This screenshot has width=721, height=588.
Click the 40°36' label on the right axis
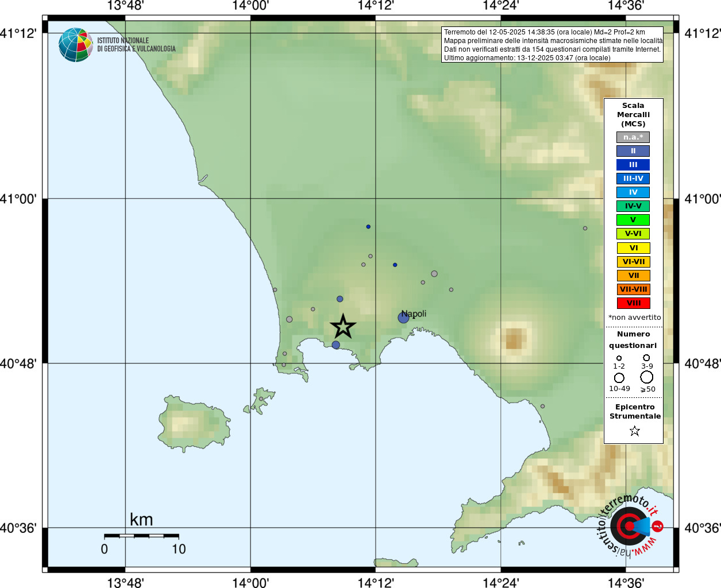coord(702,528)
